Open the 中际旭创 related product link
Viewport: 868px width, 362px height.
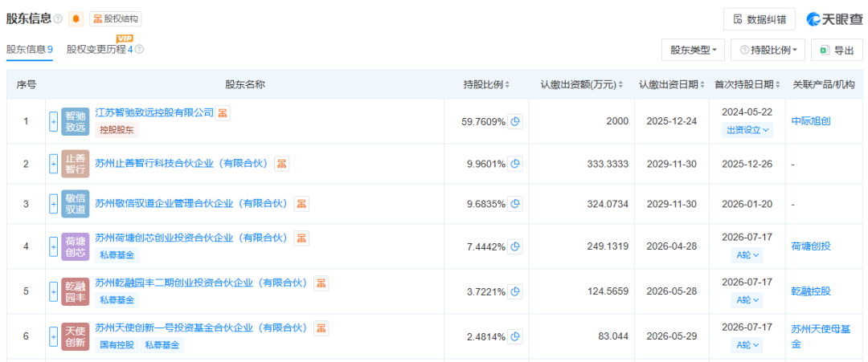[811, 121]
